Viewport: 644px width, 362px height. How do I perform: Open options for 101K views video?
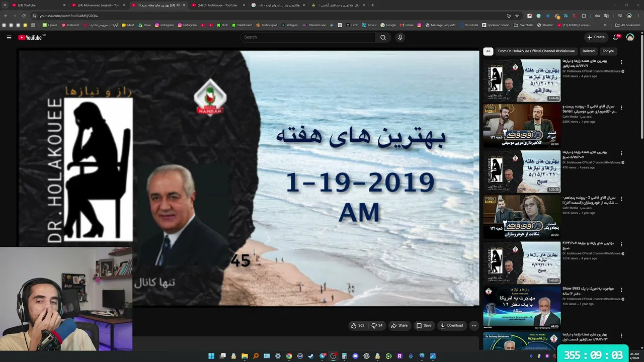(621, 243)
